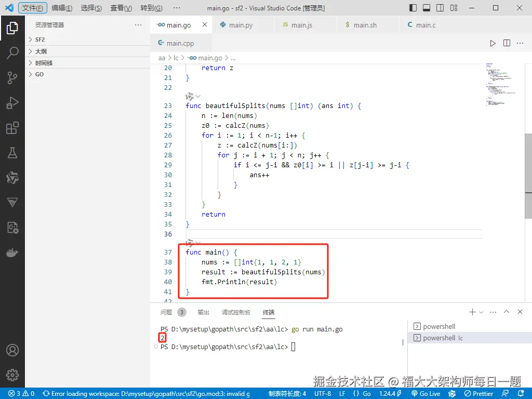Open the Manage gear icon
This screenshot has width=532, height=399.
12,375
